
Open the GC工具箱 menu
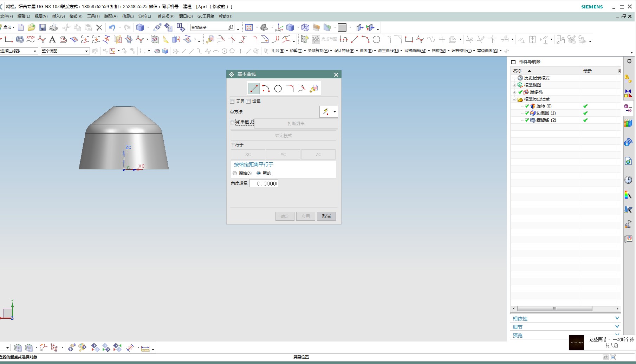pos(206,16)
